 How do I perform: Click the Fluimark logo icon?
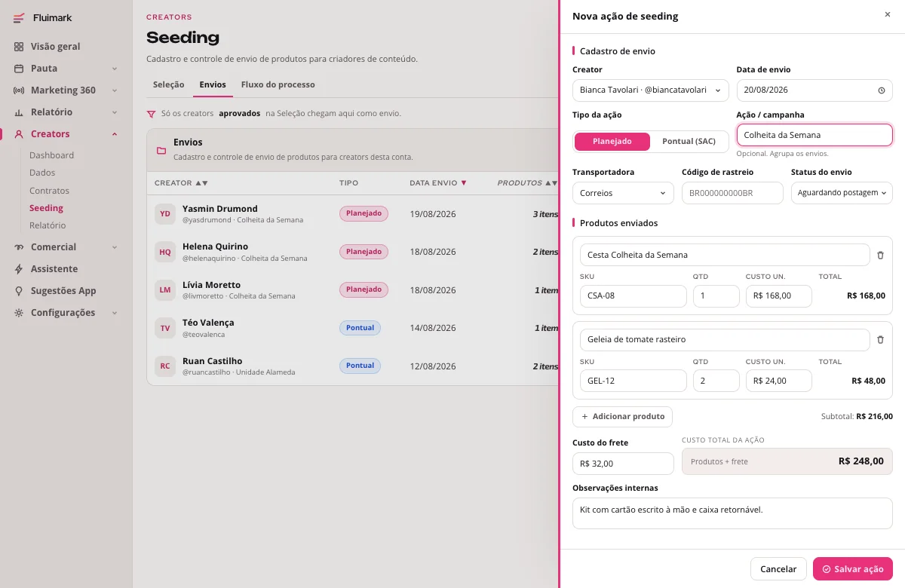[x=19, y=18]
